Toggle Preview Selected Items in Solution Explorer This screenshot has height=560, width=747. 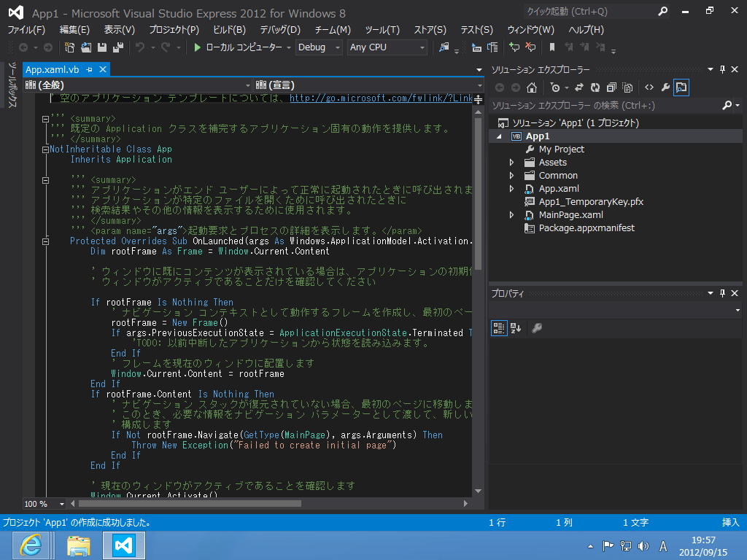pos(682,87)
